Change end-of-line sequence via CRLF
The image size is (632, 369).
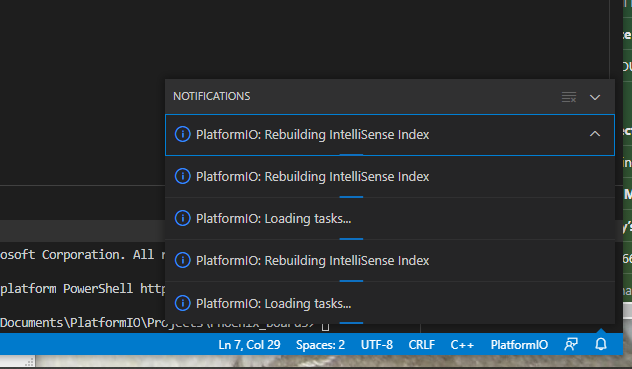pyautogui.click(x=422, y=345)
